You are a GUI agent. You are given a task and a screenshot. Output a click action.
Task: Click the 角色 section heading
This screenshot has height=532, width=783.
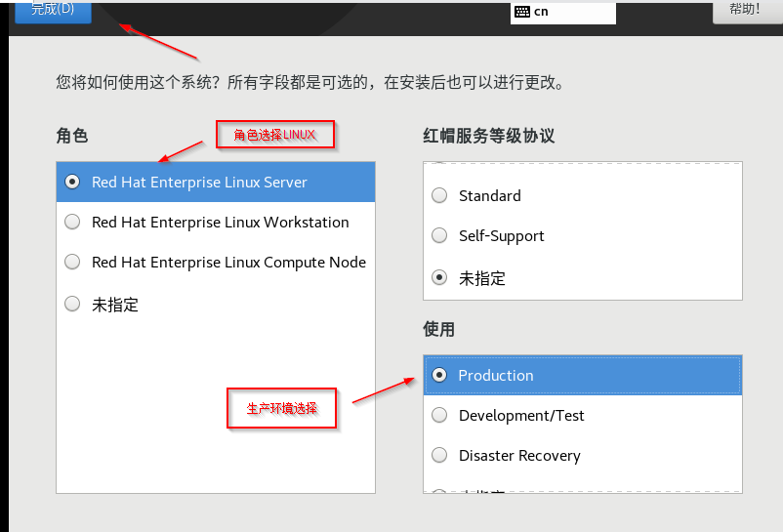click(72, 136)
